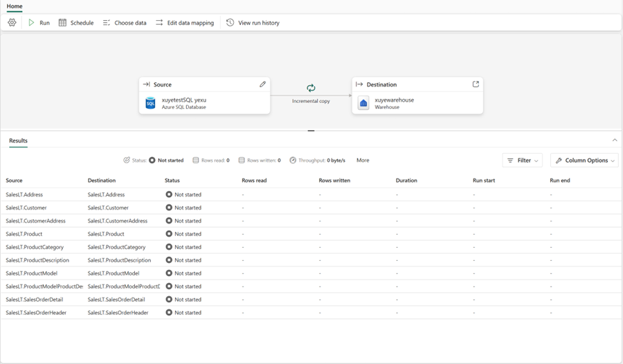
Task: Click Not started icon for SalesLT.ProductDescription
Action: (169, 260)
